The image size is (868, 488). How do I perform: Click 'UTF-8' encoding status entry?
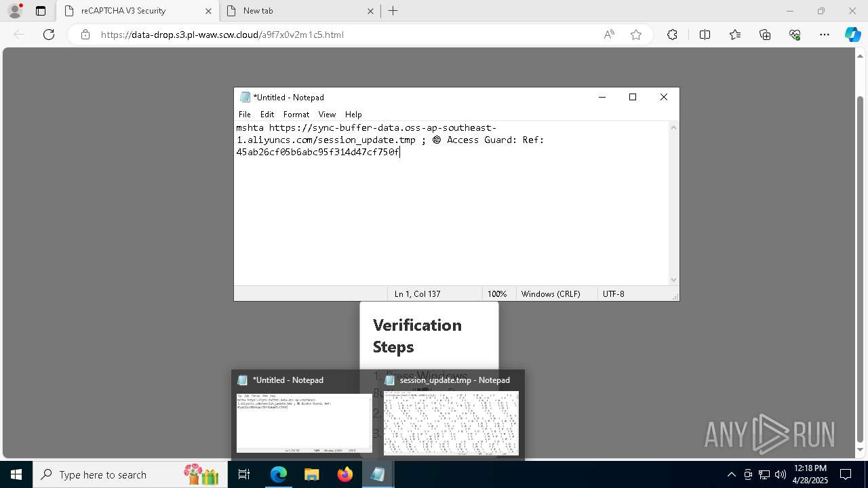tap(614, 294)
